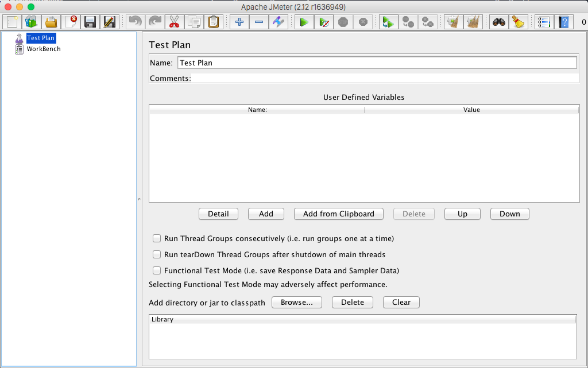Open Help with the question mark icon
Viewport: 588px width, 368px height.
563,22
